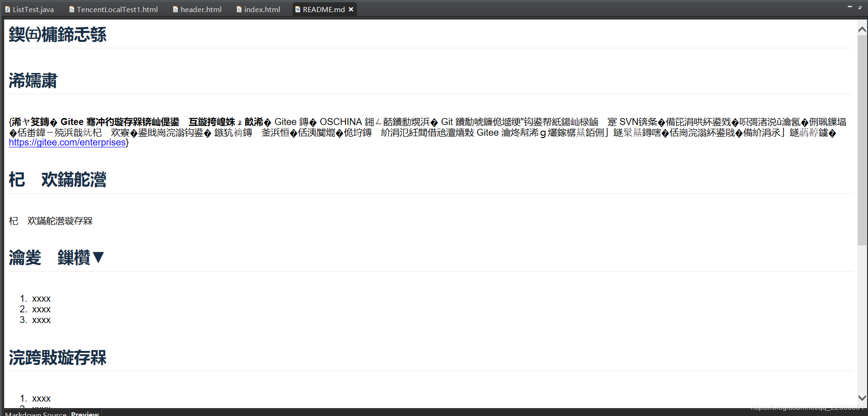Click the scrollbar down arrow
Viewport: 868px width, 416px height.
[x=862, y=398]
